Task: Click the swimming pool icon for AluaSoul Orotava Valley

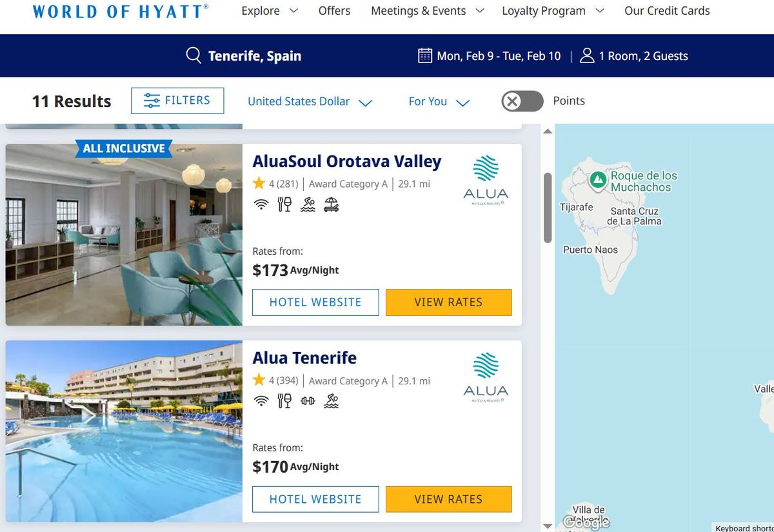Action: tap(308, 204)
